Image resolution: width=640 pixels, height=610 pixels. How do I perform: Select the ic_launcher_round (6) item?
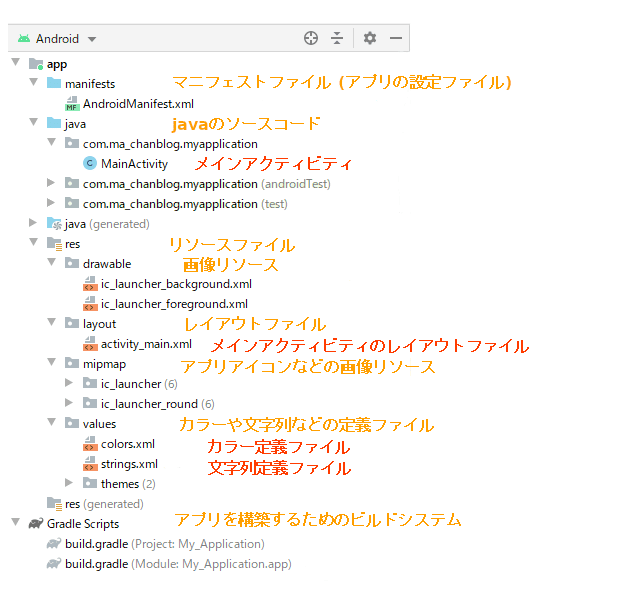click(x=158, y=404)
